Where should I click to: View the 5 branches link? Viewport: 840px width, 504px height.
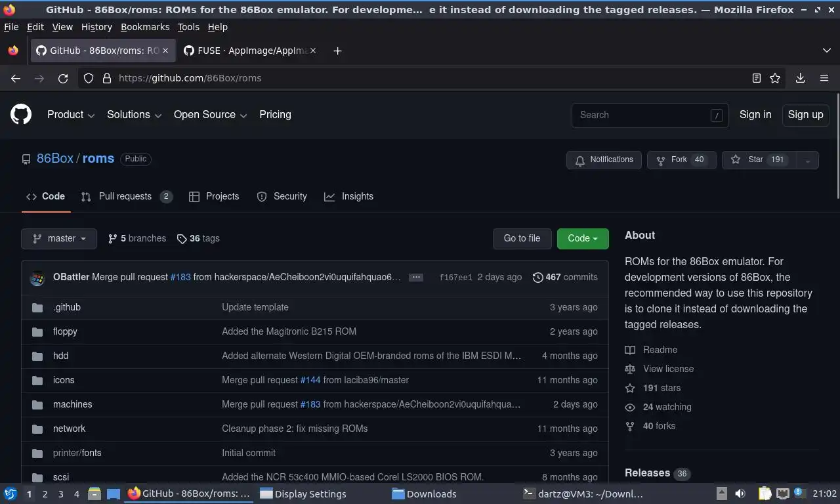(137, 239)
